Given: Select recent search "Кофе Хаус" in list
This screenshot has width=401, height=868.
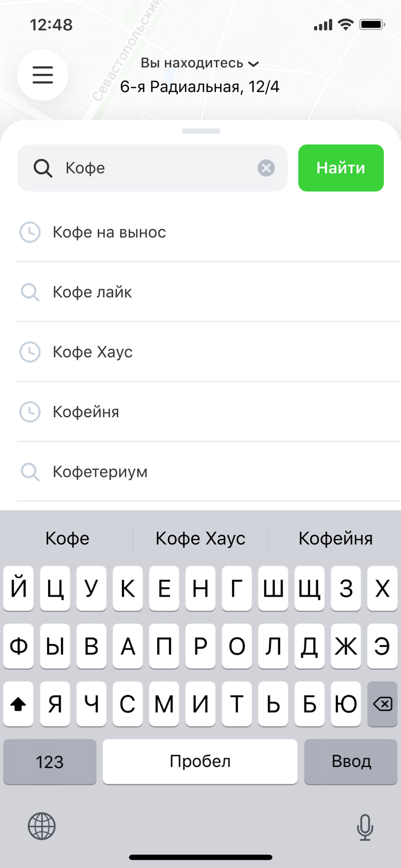Looking at the screenshot, I should point(209,352).
